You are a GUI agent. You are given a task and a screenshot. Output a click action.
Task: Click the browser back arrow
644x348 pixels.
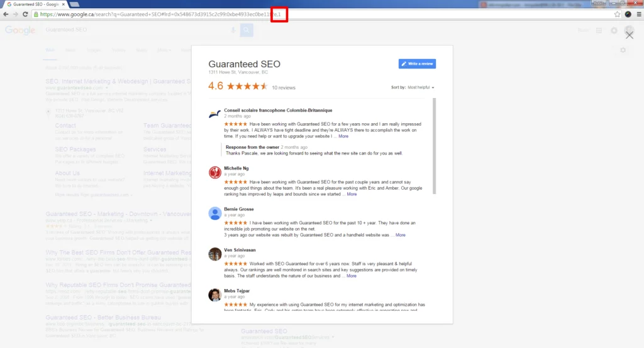[6, 14]
